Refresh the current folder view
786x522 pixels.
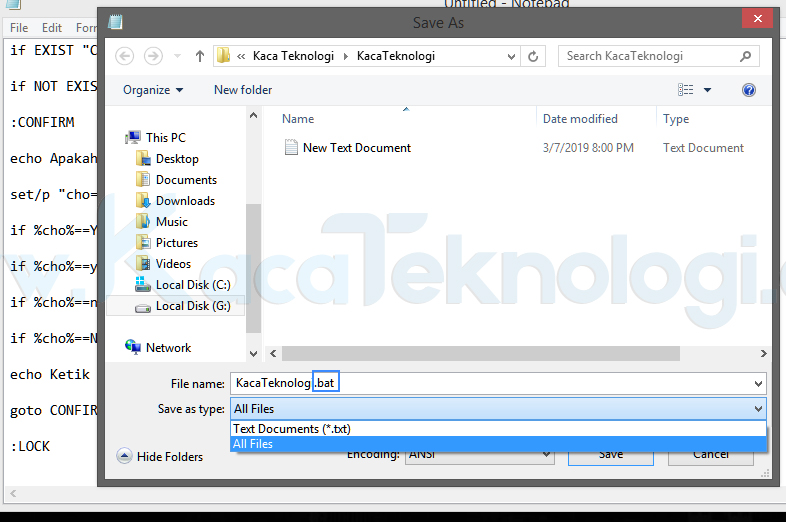pyautogui.click(x=533, y=56)
